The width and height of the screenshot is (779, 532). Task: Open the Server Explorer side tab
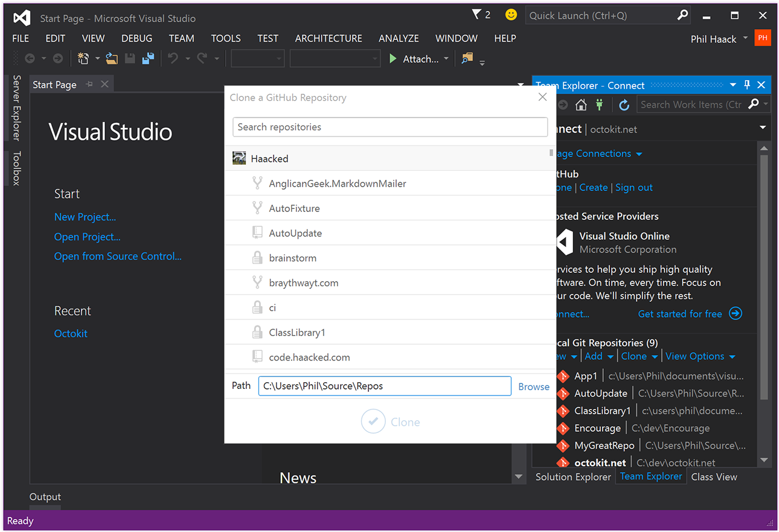(16, 107)
